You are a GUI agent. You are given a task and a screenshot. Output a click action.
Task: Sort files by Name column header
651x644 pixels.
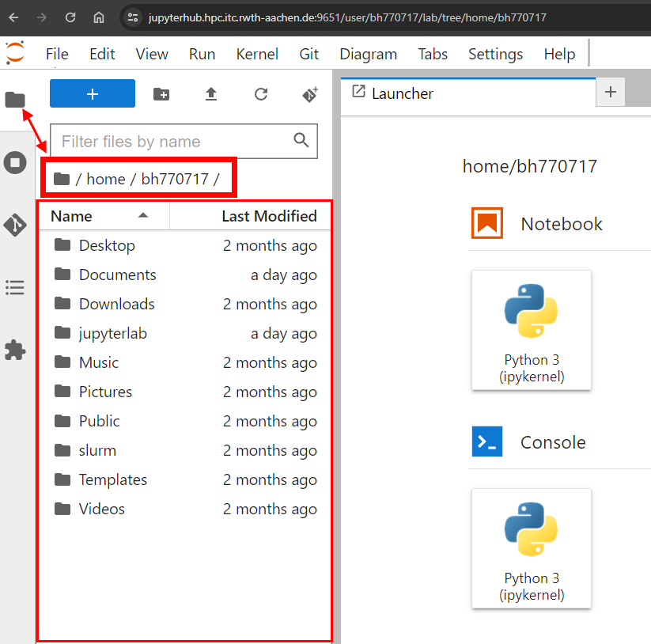click(72, 216)
